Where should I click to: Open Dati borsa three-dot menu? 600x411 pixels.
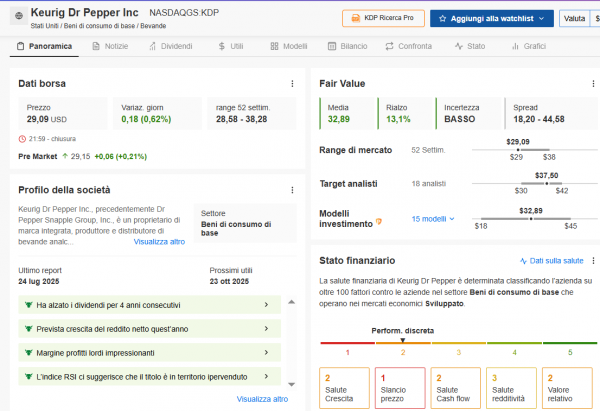pos(292,83)
